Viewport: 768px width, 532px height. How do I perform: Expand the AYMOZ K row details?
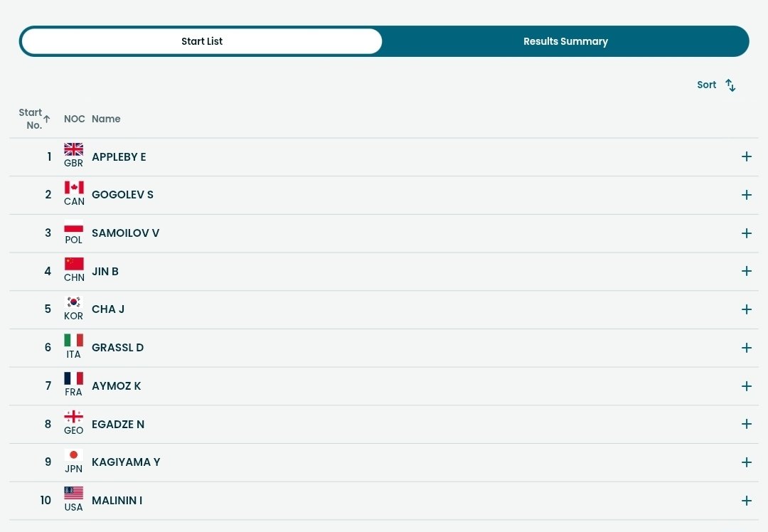pyautogui.click(x=747, y=386)
